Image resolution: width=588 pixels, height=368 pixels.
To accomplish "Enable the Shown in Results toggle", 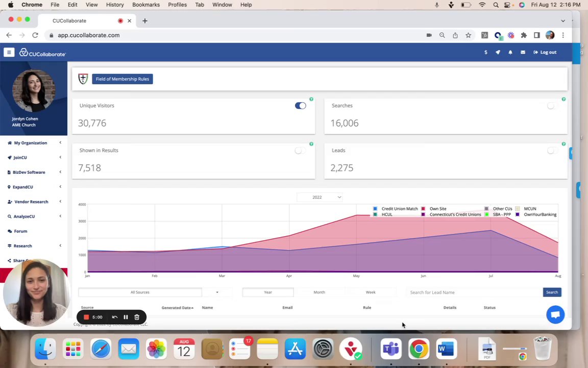I will 300,150.
